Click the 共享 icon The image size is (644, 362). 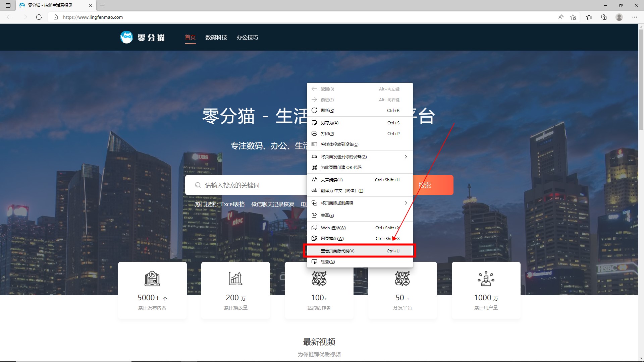coord(315,215)
